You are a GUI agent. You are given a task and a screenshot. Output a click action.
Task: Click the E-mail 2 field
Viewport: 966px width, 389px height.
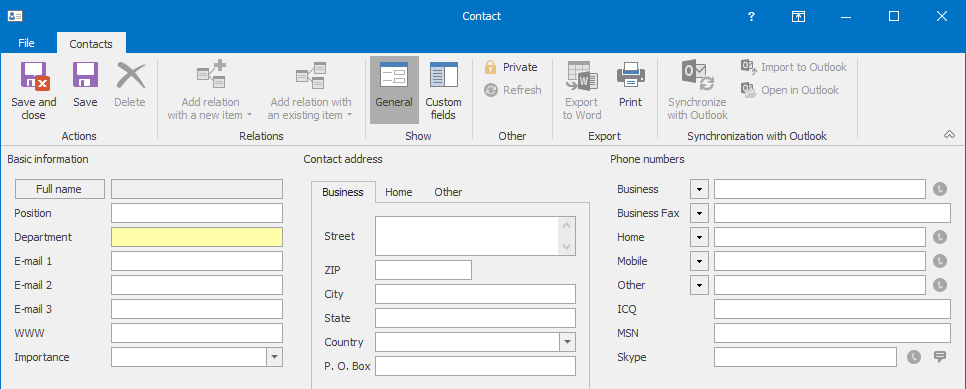[197, 285]
